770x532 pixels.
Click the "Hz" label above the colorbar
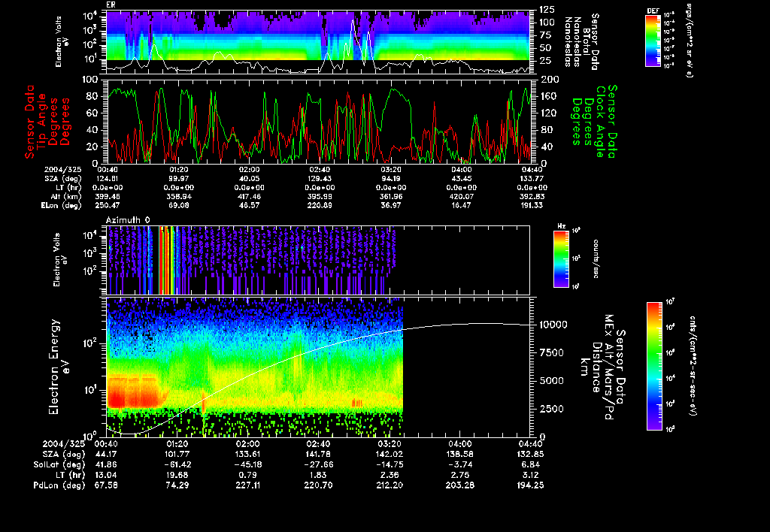[561, 227]
